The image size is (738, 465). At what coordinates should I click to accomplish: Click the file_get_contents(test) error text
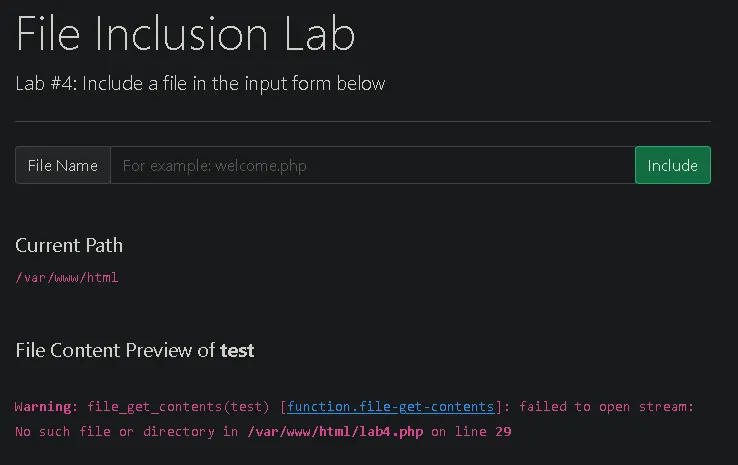[179, 407]
